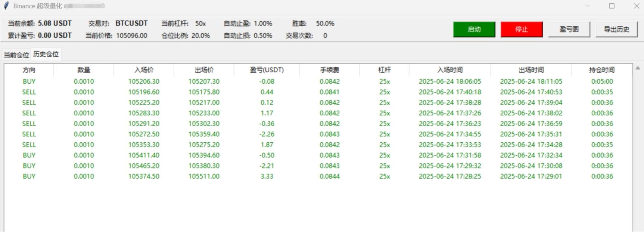The width and height of the screenshot is (644, 232).
Task: Click the current leverage 50x value
Action: (x=200, y=24)
